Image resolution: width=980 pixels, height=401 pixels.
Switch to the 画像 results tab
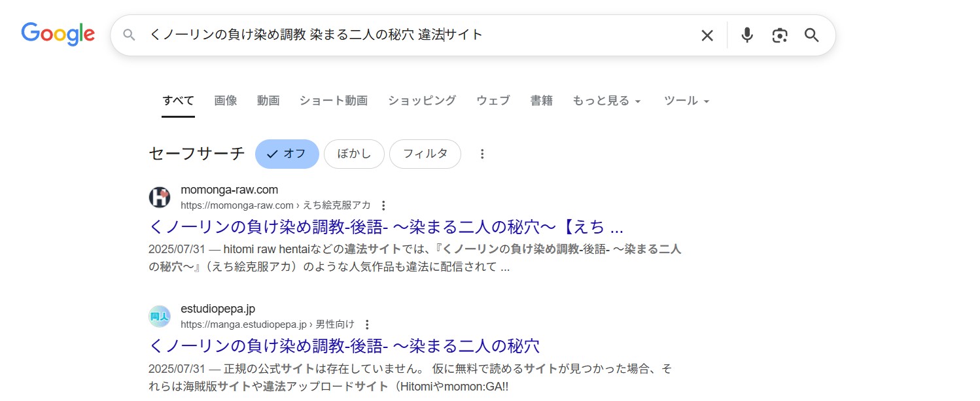tap(226, 100)
